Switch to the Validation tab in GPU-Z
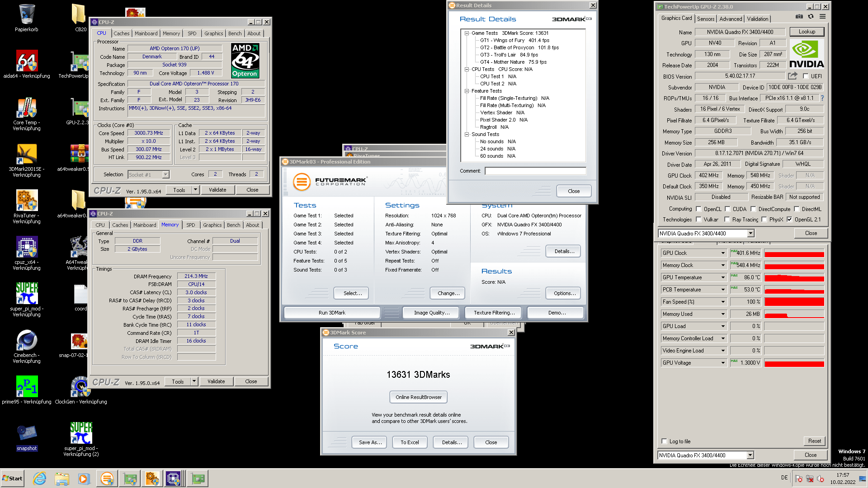868x488 pixels. coord(757,19)
